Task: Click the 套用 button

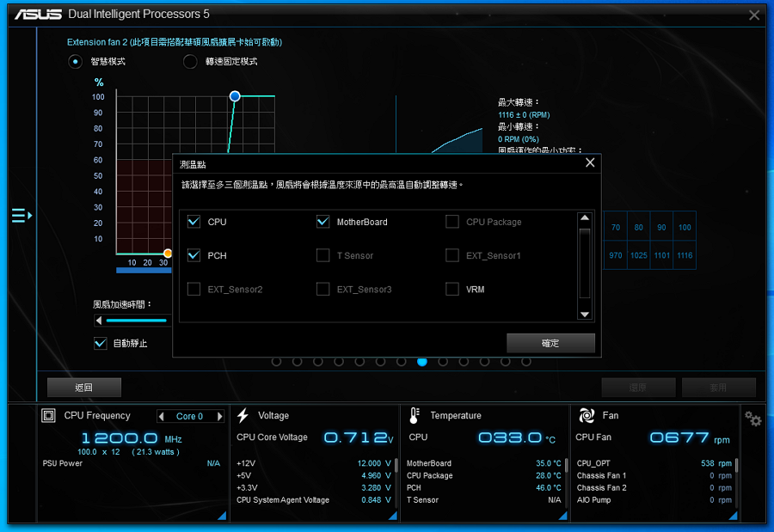Action: (x=719, y=388)
